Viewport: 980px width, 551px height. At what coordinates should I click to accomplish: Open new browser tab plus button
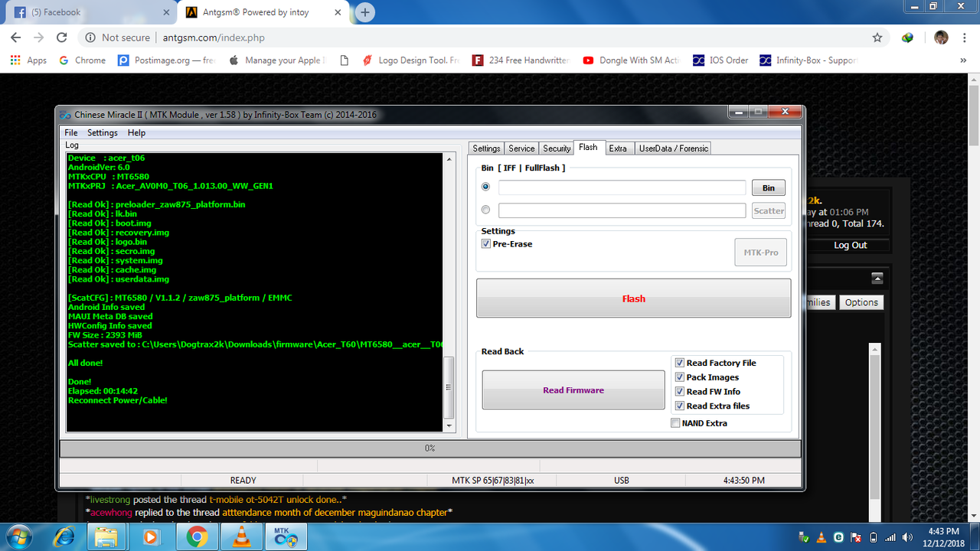click(x=365, y=12)
